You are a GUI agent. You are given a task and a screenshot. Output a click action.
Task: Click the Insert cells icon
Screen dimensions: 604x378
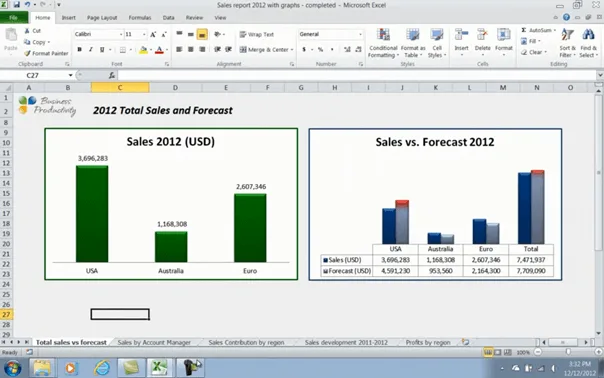pos(461,35)
